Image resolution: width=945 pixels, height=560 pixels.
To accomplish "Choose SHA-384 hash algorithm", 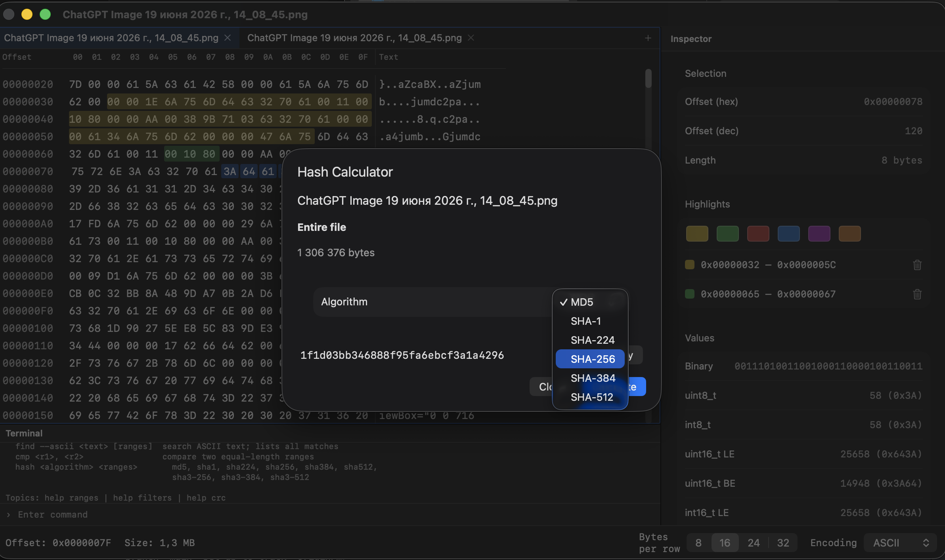I will coord(590,378).
